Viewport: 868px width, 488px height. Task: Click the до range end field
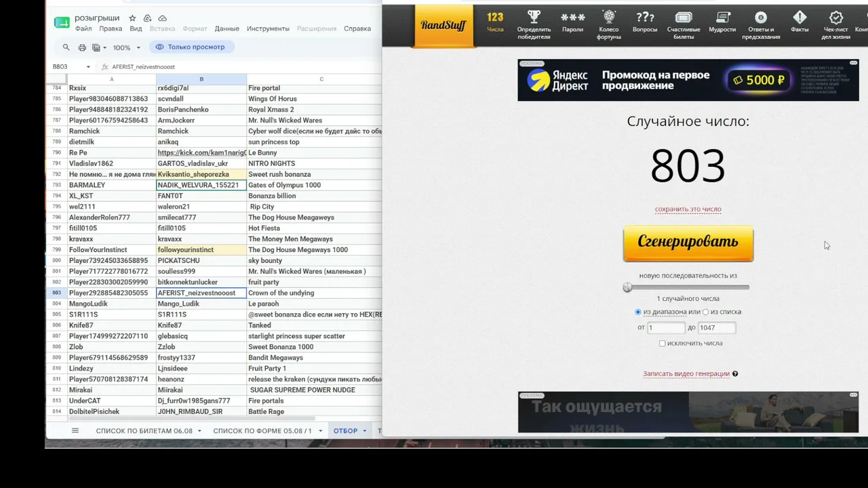[717, 328]
